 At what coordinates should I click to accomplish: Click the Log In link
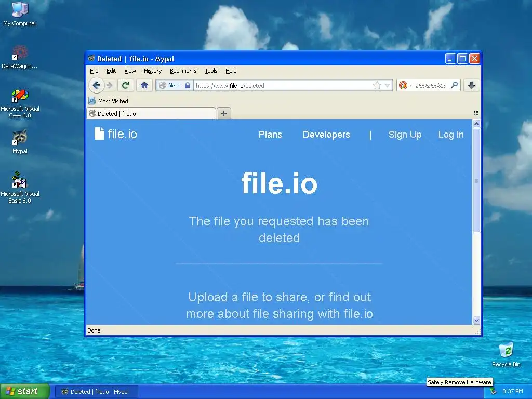tap(451, 135)
